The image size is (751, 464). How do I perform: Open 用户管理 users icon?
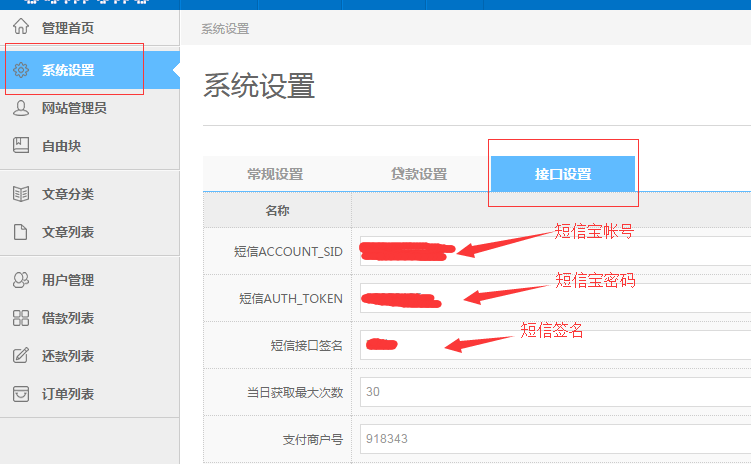(x=20, y=280)
